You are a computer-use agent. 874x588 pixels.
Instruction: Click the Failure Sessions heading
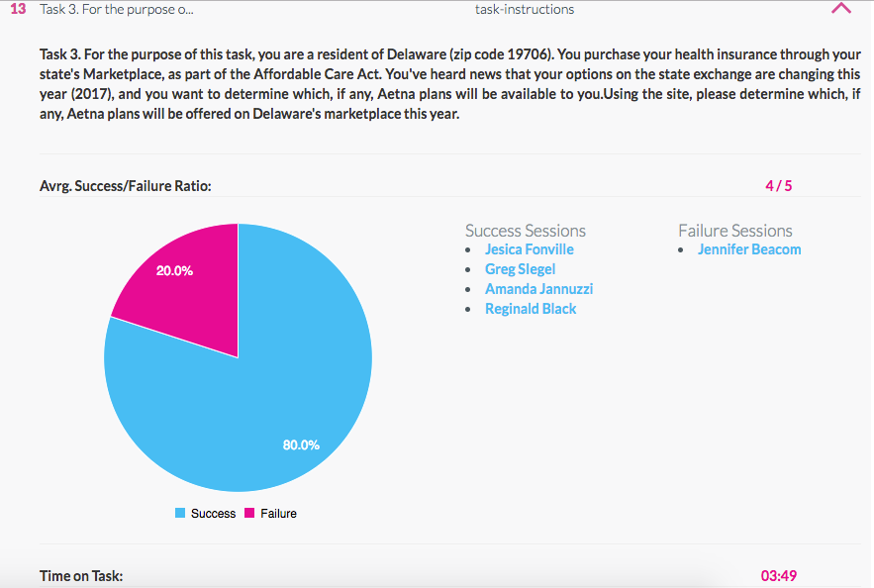[734, 231]
